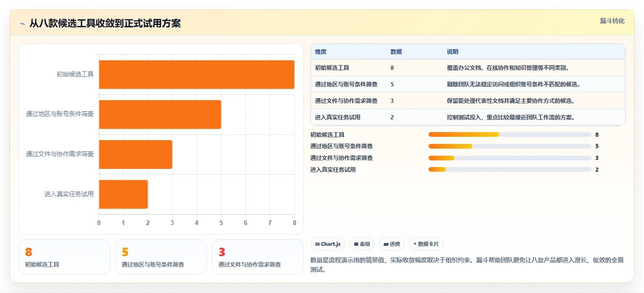
Task: Click the 数据 column header
Action: click(x=396, y=51)
